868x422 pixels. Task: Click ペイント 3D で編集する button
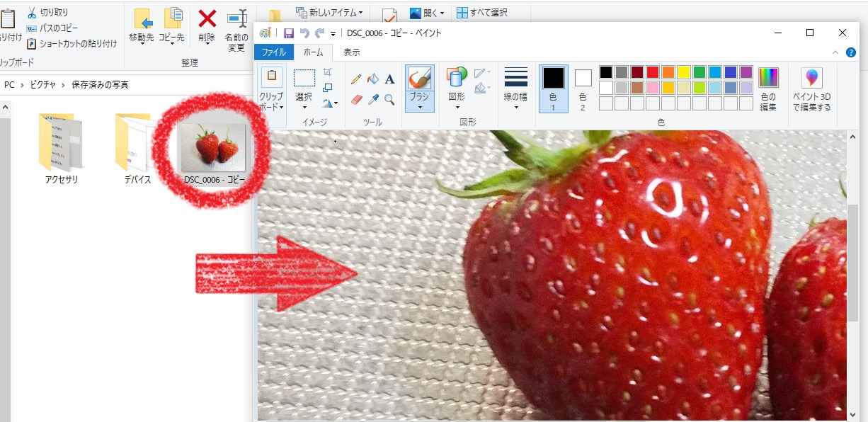pyautogui.click(x=811, y=89)
